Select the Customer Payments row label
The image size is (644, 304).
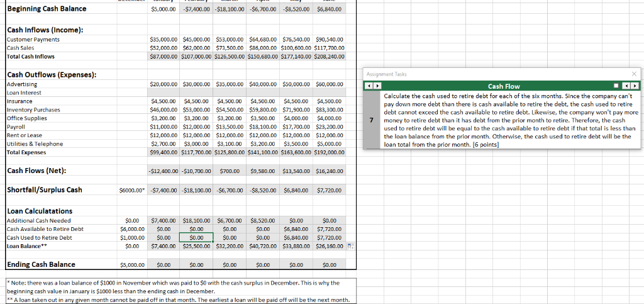point(33,40)
